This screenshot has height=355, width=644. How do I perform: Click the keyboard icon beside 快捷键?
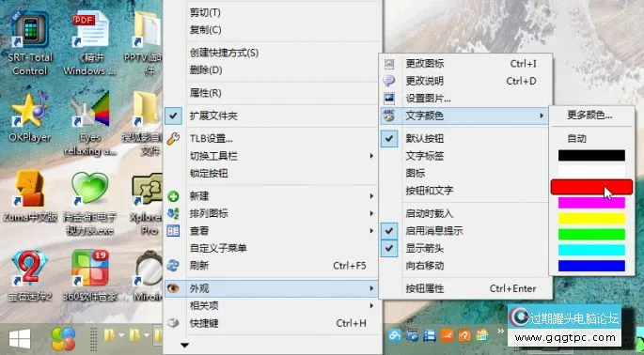(x=173, y=323)
